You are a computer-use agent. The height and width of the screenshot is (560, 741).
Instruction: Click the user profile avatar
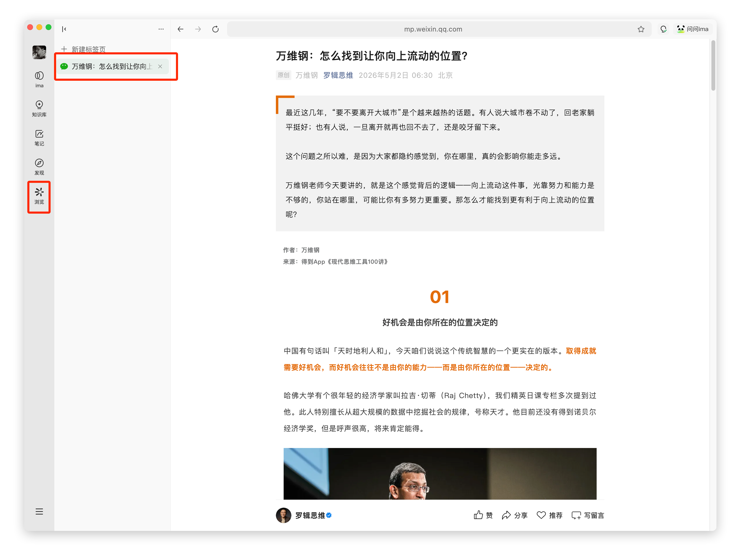tap(39, 52)
